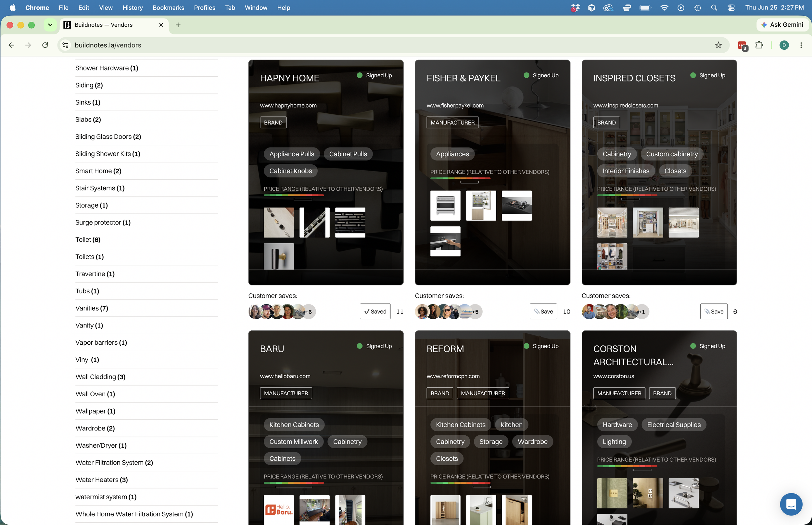Open Hello Baru logo thumbnail
The width and height of the screenshot is (812, 525).
[278, 510]
